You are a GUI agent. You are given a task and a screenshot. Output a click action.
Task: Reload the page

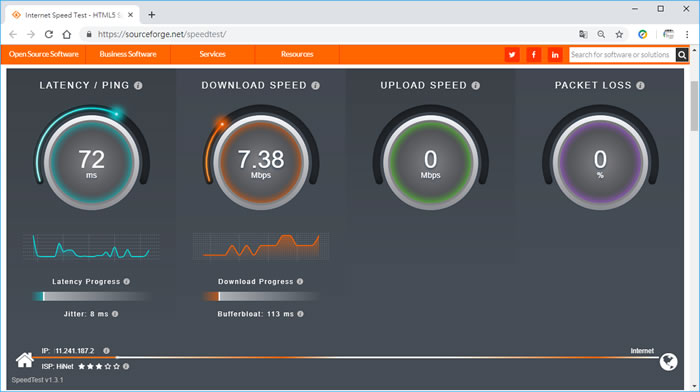[49, 34]
